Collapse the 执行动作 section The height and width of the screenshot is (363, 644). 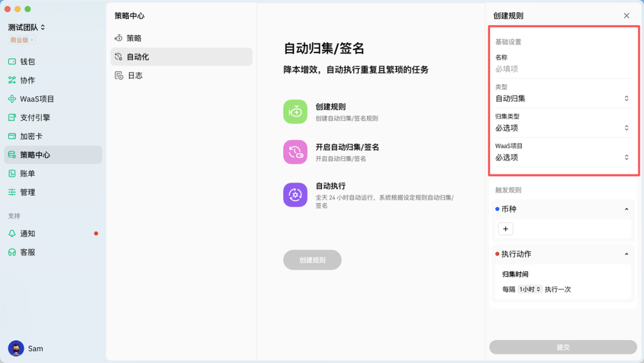point(627,254)
